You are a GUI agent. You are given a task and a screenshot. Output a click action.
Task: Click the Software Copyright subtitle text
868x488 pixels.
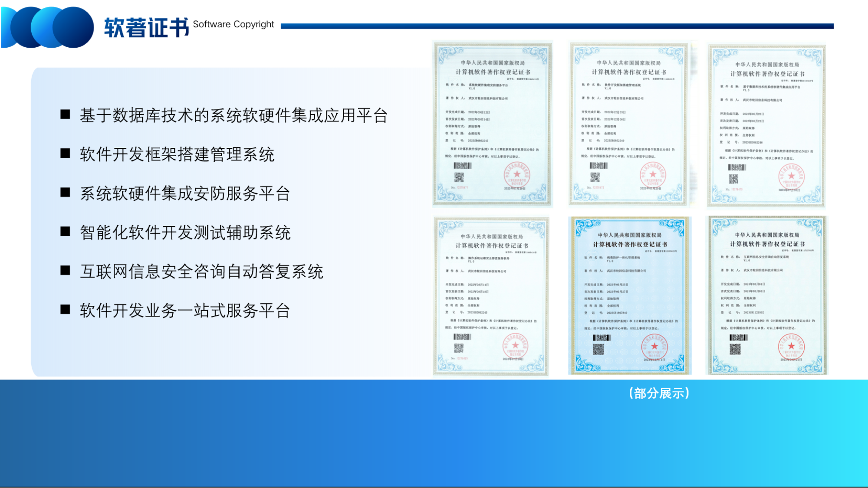(233, 24)
